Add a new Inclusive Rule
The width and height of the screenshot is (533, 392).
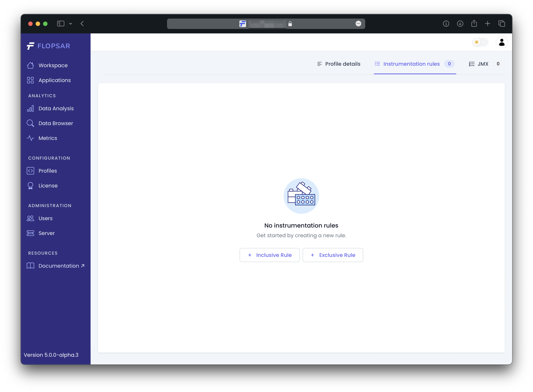coord(269,255)
